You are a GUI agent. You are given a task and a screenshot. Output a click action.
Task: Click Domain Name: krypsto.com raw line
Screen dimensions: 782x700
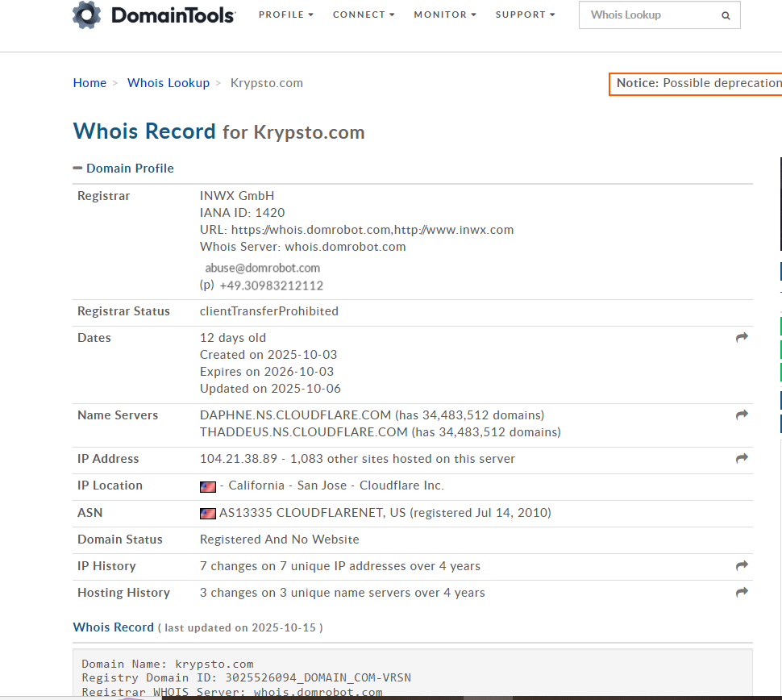pyautogui.click(x=168, y=664)
